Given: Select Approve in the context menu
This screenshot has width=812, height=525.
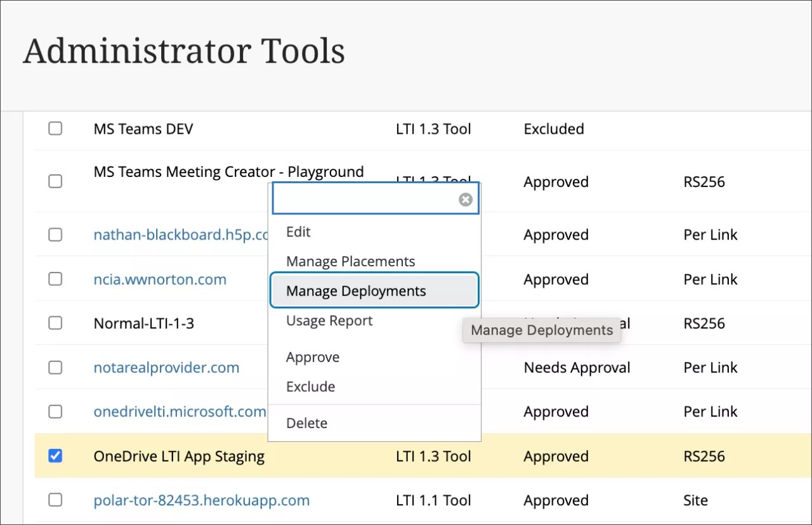Looking at the screenshot, I should 313,356.
